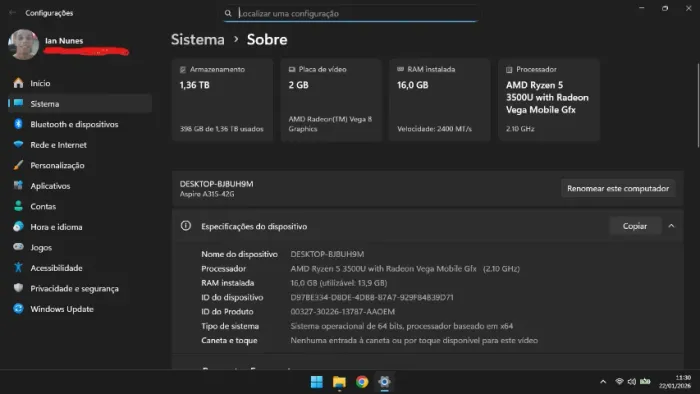Click the vertical scrollbar of the settings page

point(697,106)
